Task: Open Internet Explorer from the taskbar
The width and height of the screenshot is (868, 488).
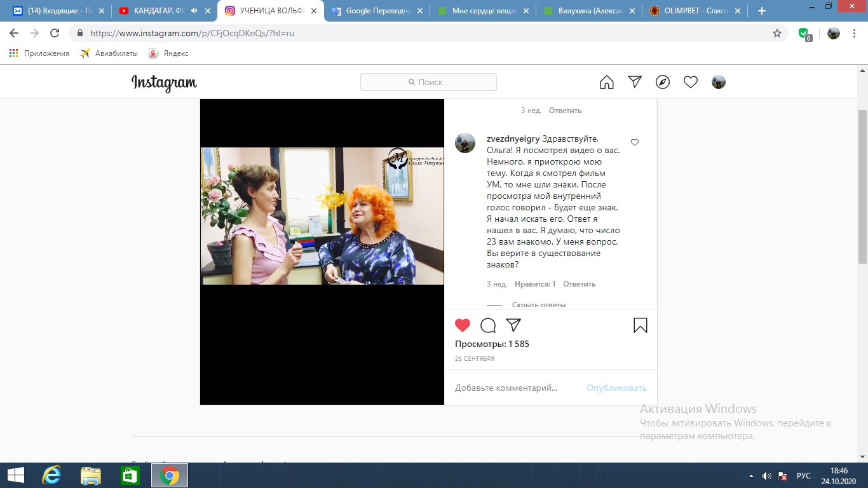Action: (x=51, y=475)
